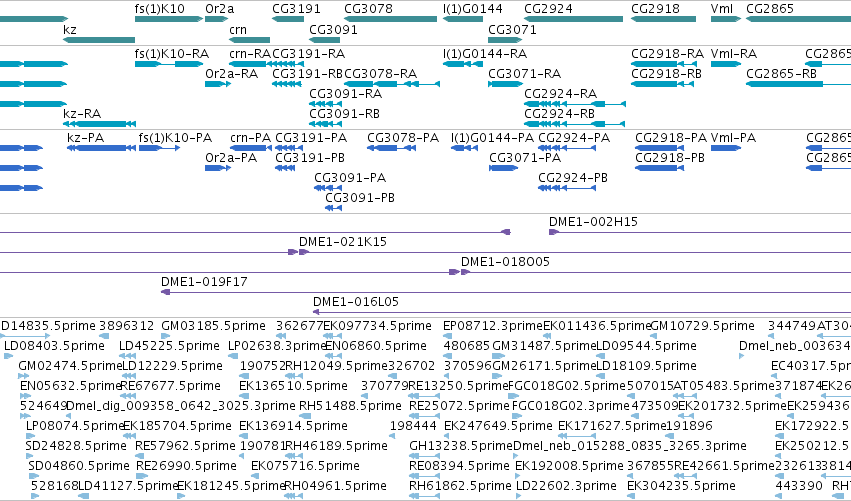Open the EK171627.5prime EST label
The width and height of the screenshot is (851, 501).
tap(612, 426)
